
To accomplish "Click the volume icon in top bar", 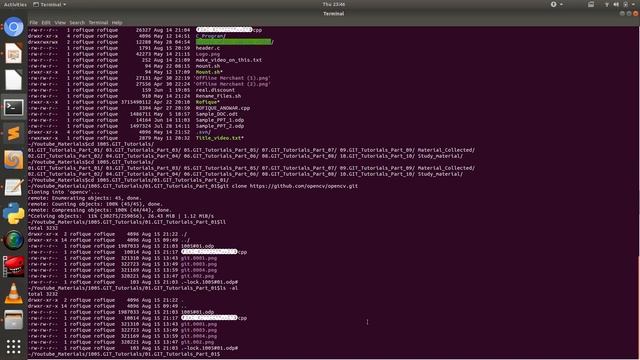I will pos(616,4).
